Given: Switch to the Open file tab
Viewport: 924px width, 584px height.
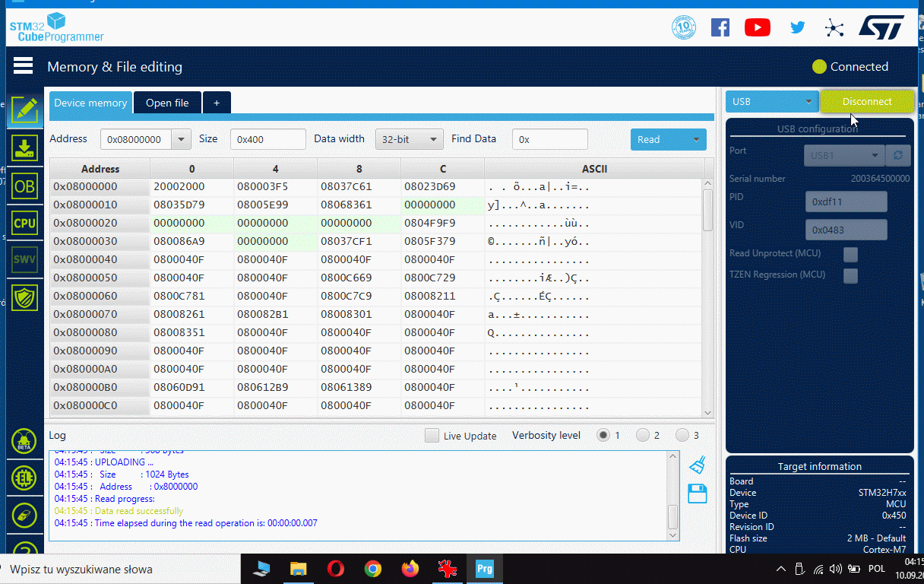Looking at the screenshot, I should [x=167, y=103].
